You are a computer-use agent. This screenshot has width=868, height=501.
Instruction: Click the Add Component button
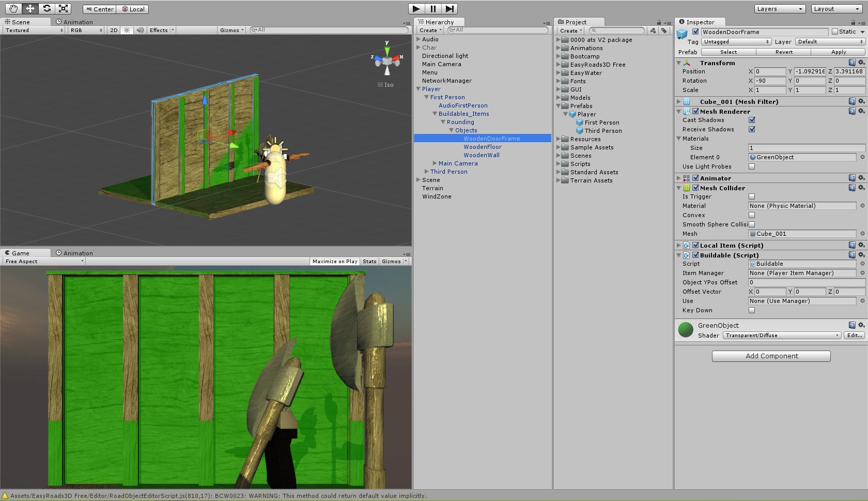tap(771, 356)
